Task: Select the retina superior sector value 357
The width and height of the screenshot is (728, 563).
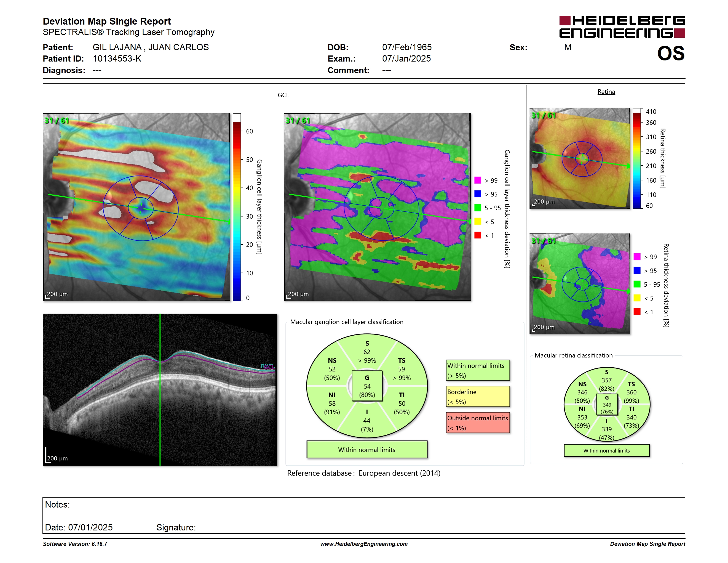Action: [607, 380]
